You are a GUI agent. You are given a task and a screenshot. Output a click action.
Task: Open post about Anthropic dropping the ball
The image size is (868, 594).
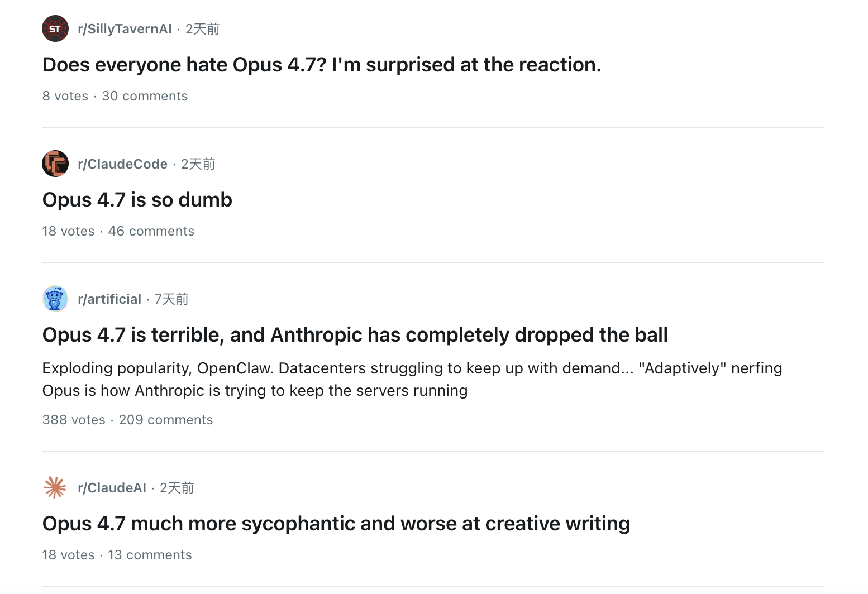pyautogui.click(x=355, y=335)
